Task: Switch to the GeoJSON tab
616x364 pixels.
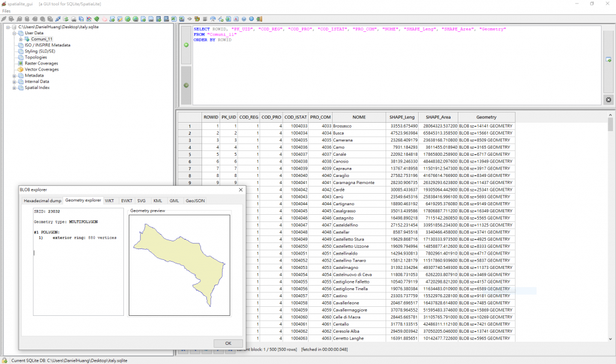Action: click(196, 200)
